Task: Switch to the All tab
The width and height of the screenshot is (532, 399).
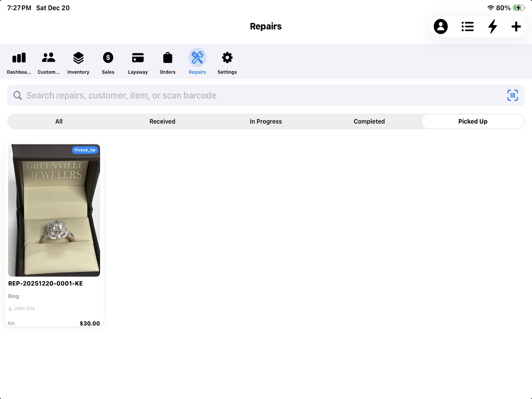Action: (59, 121)
